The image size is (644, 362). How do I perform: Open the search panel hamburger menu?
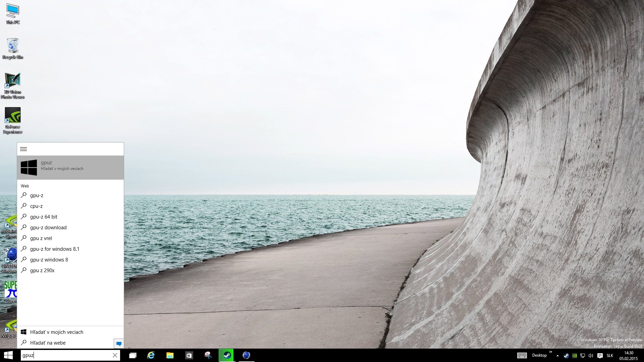(23, 149)
